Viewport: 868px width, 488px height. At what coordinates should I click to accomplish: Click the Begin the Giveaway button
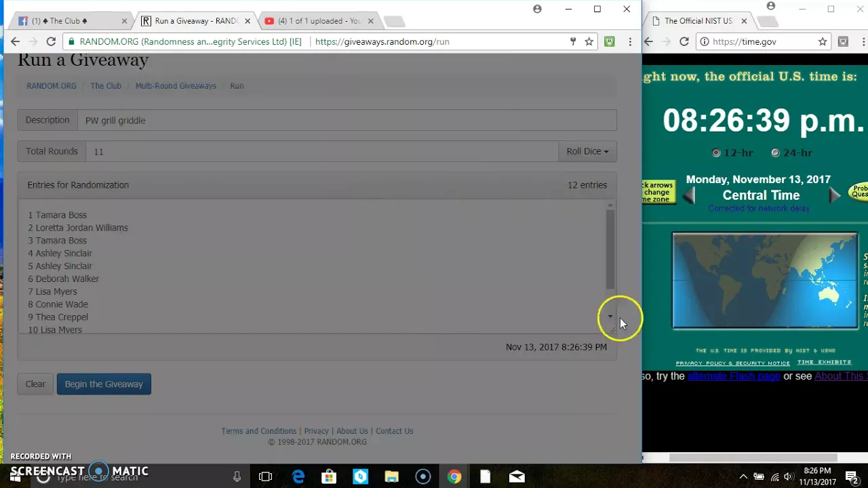(x=104, y=384)
